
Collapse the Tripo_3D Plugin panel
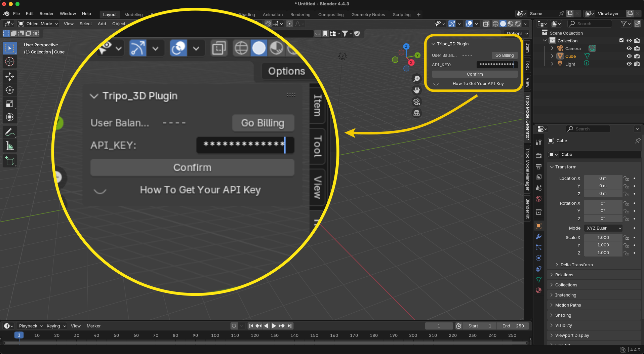(434, 44)
